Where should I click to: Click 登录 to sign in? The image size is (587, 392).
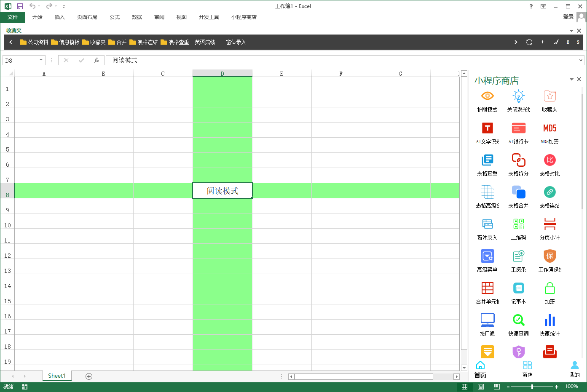point(568,17)
